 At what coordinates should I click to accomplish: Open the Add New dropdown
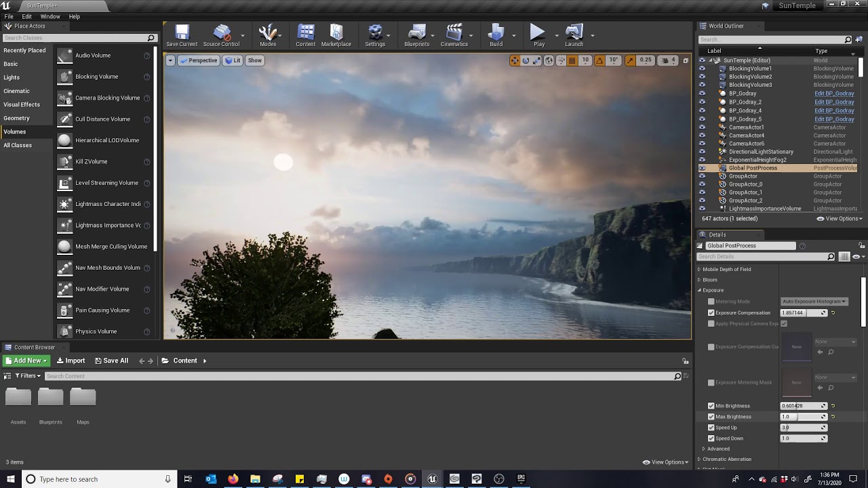(26, 361)
